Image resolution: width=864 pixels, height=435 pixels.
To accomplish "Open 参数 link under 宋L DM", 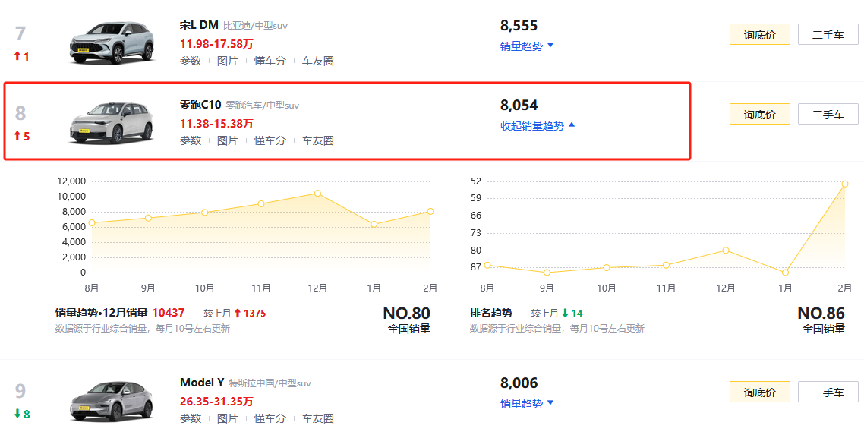I will (x=190, y=61).
